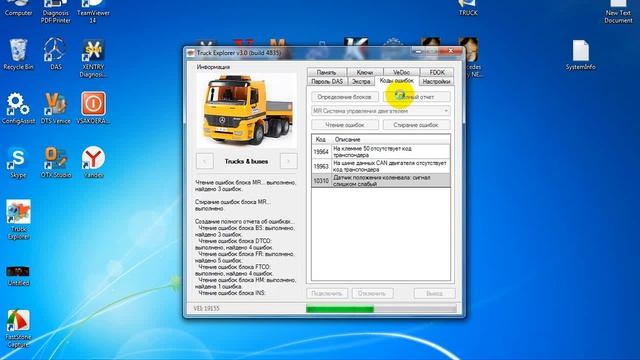The width and height of the screenshot is (640, 360).
Task: Open Untitled desktop file
Action: (x=18, y=276)
